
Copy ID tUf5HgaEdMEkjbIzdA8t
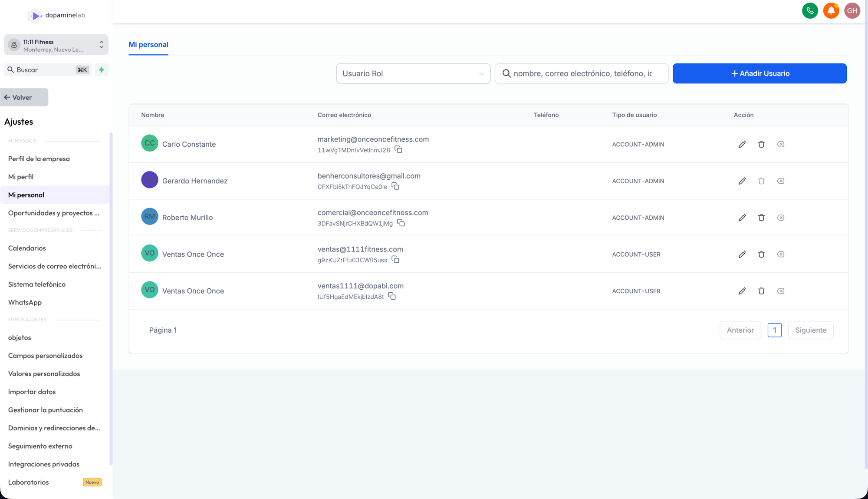point(392,297)
